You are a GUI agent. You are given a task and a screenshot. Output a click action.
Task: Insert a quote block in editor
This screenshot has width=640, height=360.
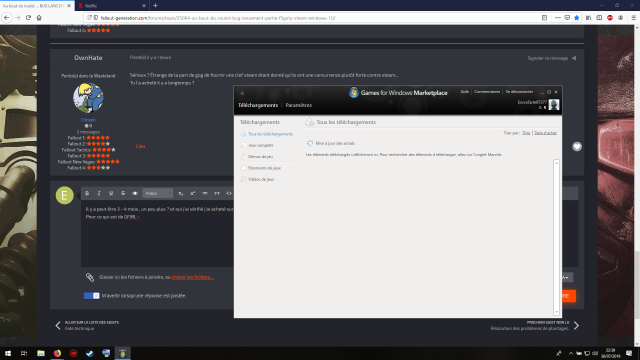tap(217, 193)
